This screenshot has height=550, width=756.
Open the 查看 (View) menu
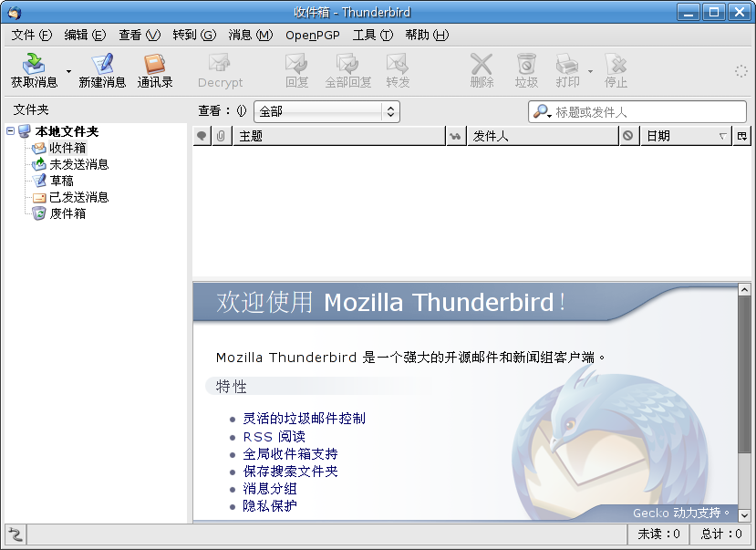[140, 36]
